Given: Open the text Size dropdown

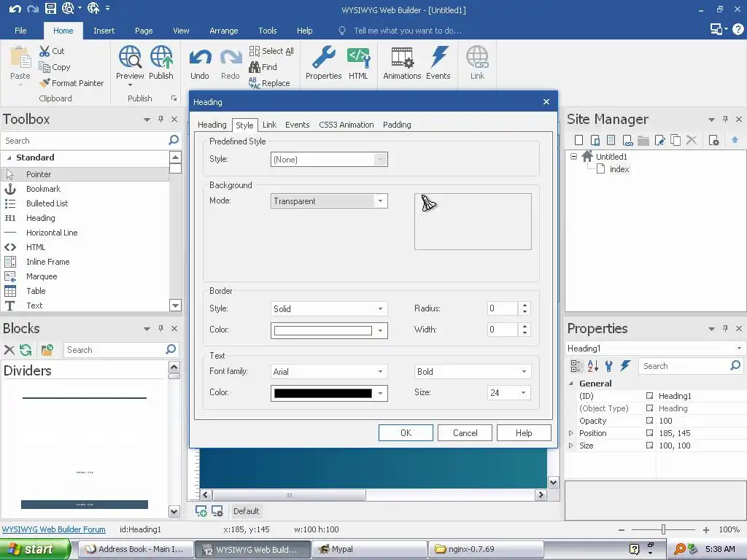Looking at the screenshot, I should pyautogui.click(x=508, y=392).
